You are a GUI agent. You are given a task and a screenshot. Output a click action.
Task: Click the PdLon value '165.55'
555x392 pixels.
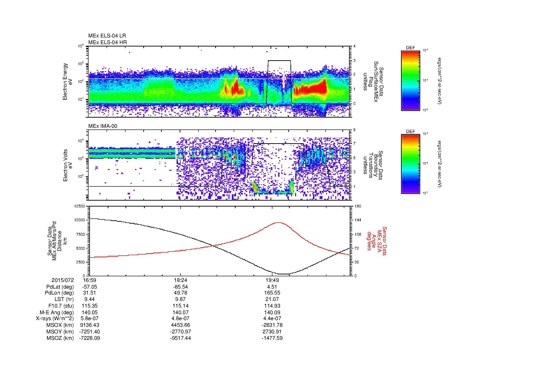tap(272, 293)
